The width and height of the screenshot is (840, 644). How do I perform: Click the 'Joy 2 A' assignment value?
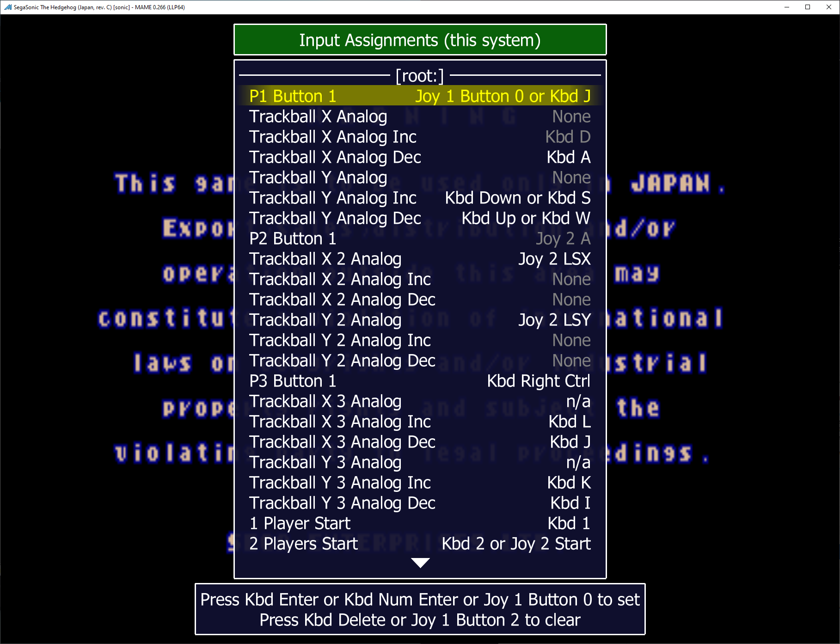click(x=563, y=238)
